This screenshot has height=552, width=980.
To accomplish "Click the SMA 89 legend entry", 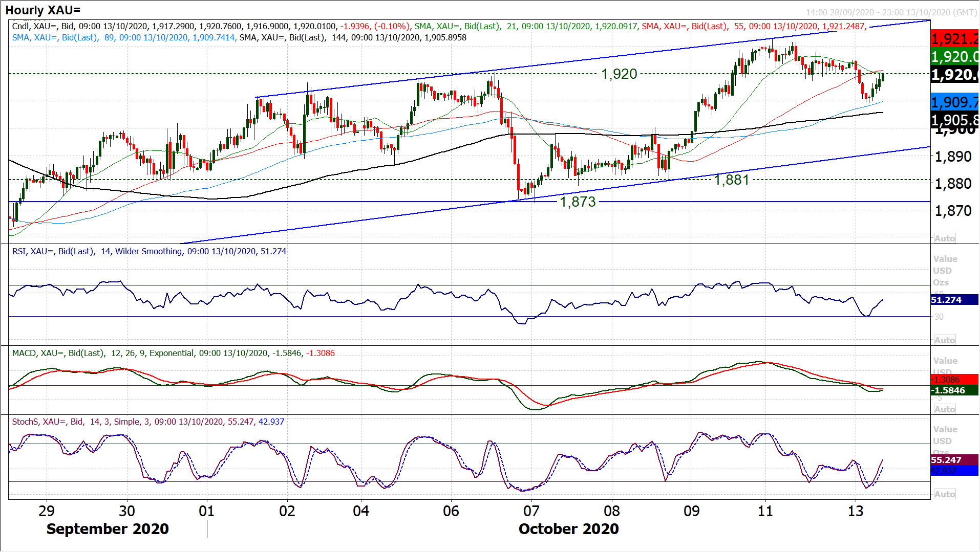I will point(123,37).
